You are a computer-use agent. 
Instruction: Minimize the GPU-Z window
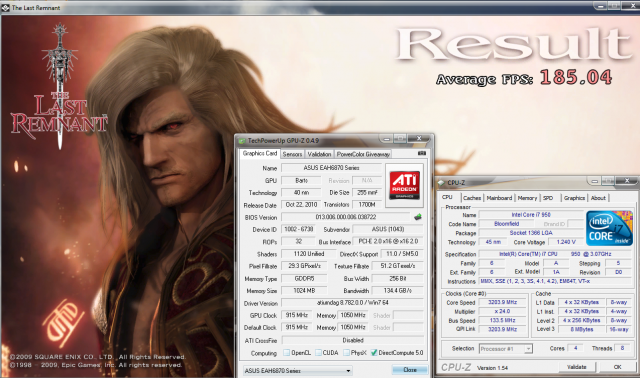point(386,139)
